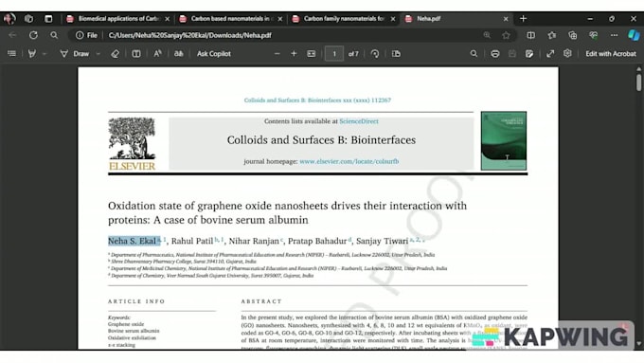Click the search icon beside refresh
The height and width of the screenshot is (363, 644).
[54, 35]
